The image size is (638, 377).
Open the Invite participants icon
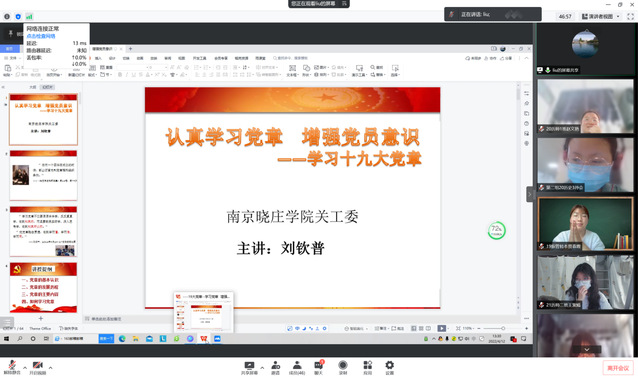pos(275,368)
